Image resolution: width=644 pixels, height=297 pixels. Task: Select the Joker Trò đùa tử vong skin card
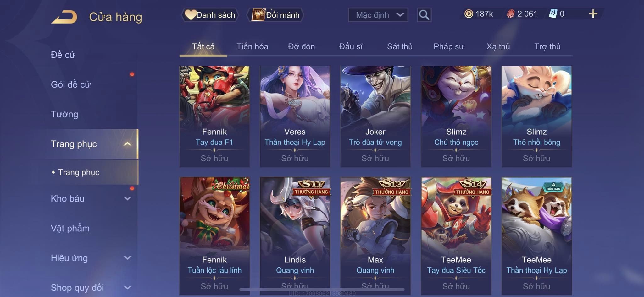(x=375, y=116)
